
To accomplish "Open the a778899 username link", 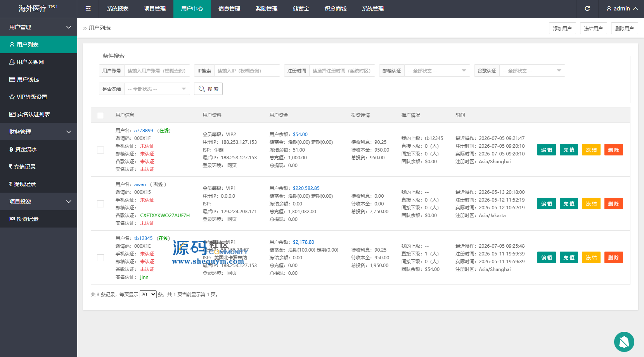I will tap(144, 131).
